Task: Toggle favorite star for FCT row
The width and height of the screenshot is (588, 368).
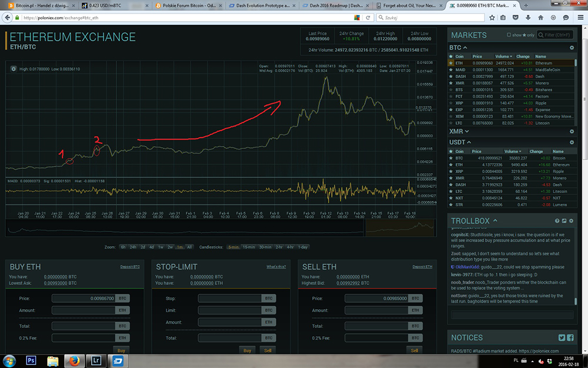Action: (451, 96)
